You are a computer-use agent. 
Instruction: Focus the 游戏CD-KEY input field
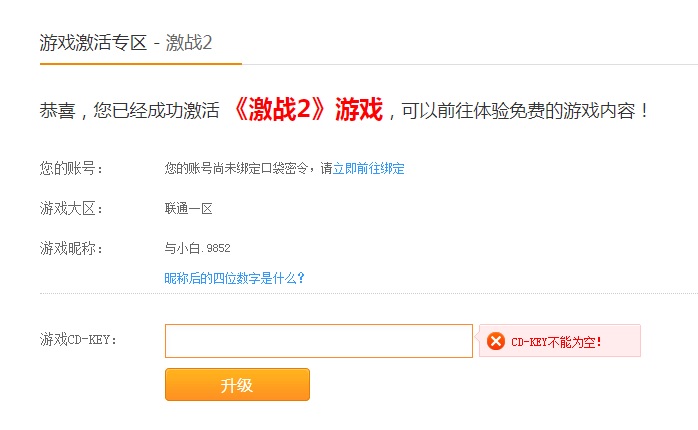pyautogui.click(x=319, y=341)
